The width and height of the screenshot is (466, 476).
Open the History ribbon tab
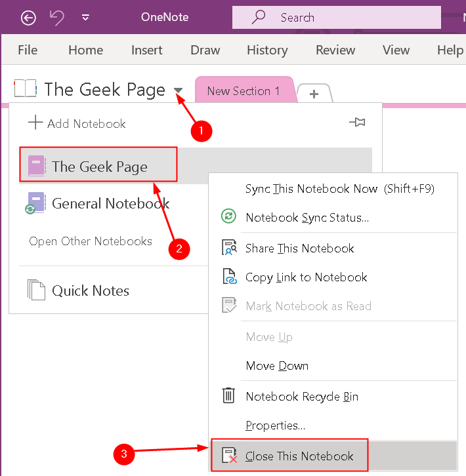[x=267, y=50]
